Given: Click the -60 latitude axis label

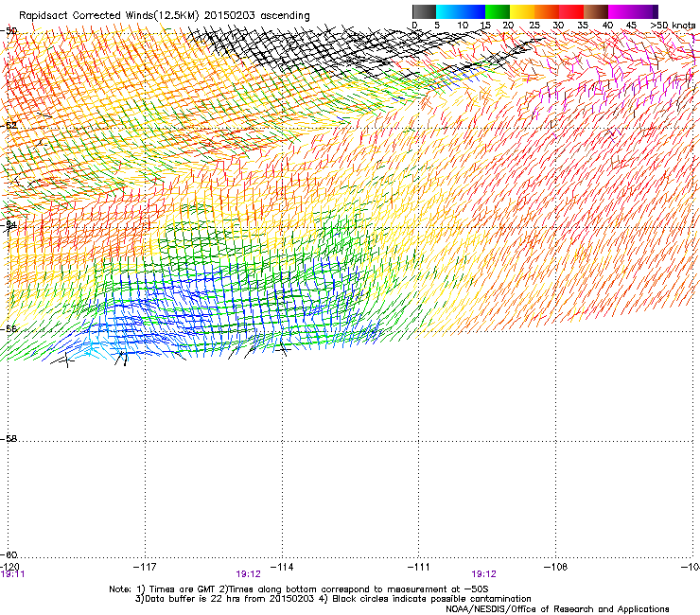Looking at the screenshot, I should pyautogui.click(x=9, y=554).
